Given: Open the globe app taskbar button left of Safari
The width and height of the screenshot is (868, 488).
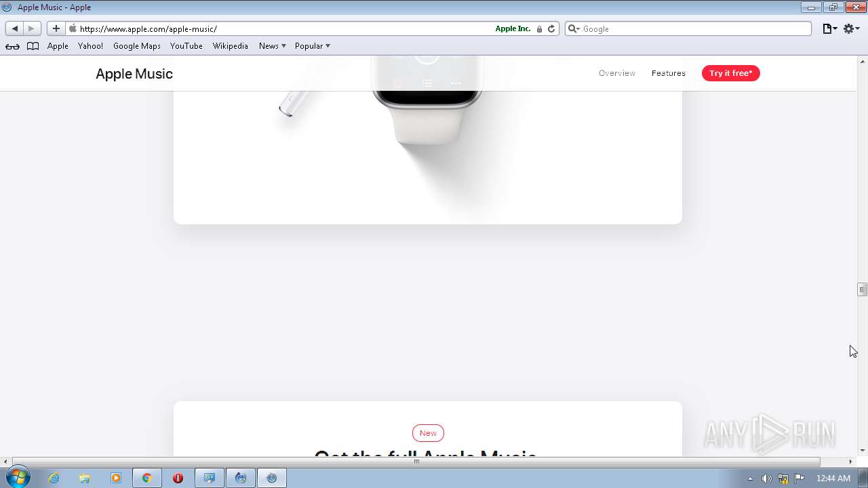Looking at the screenshot, I should (241, 479).
